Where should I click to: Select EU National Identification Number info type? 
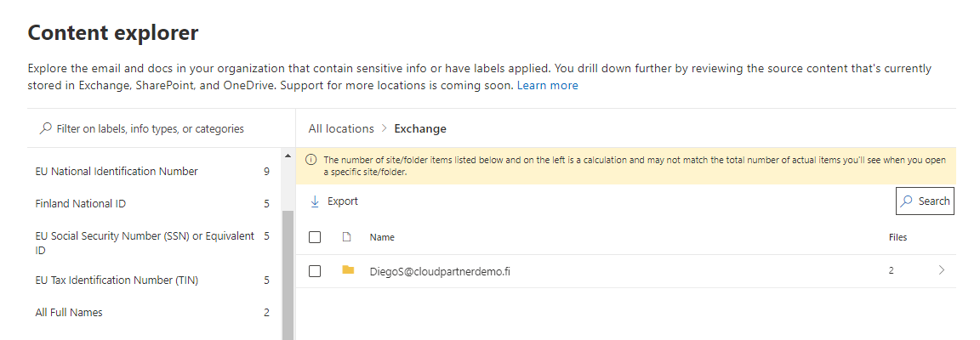117,172
